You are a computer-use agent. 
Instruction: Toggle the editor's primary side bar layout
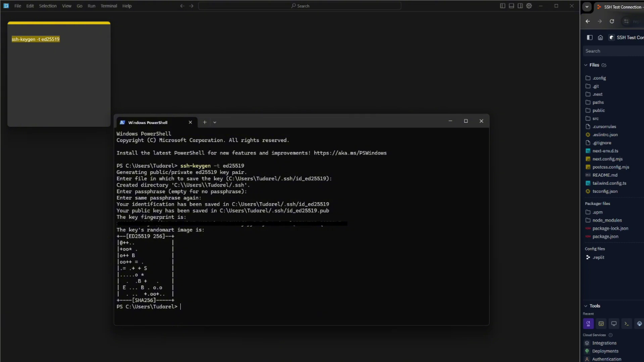[502, 6]
